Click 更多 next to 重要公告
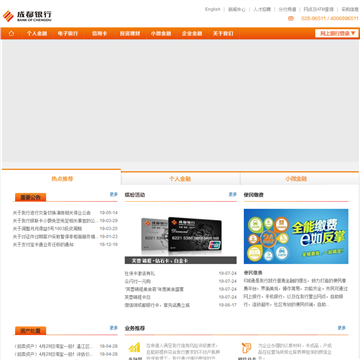Screen dimensions: 360x360 click(114, 194)
